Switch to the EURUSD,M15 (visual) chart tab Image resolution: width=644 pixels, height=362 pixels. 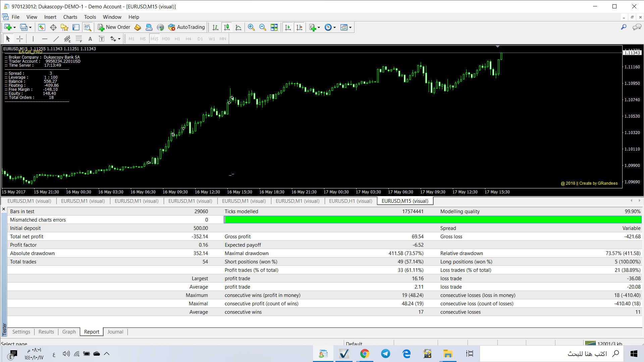[405, 201]
